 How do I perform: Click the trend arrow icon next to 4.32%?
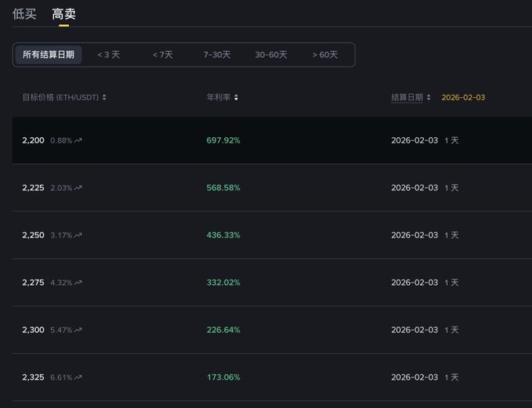(78, 283)
